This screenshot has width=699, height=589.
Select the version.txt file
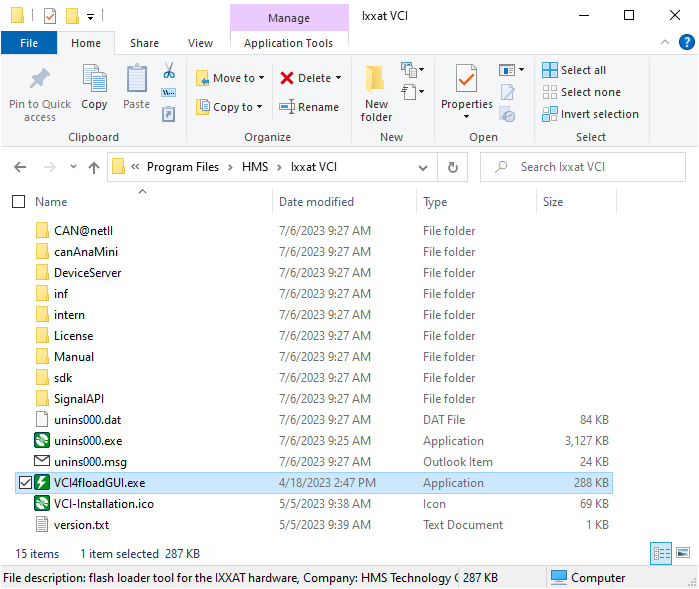(x=314, y=524)
